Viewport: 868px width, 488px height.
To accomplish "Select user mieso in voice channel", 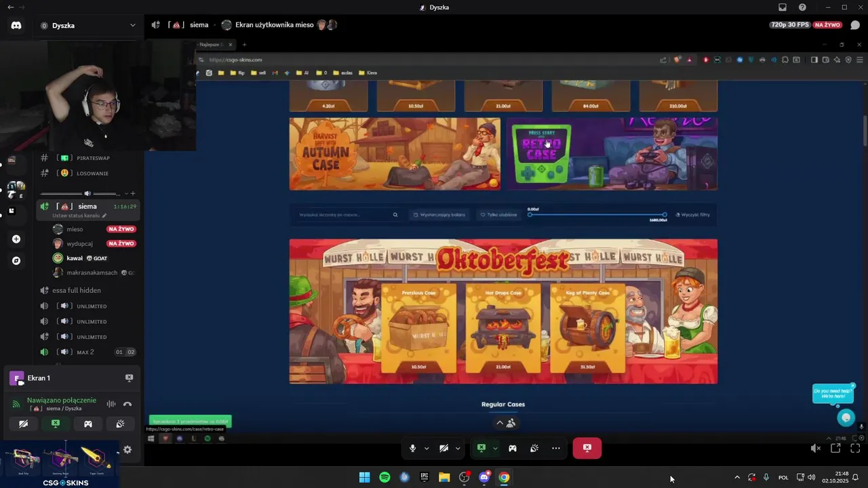I will pyautogui.click(x=94, y=229).
